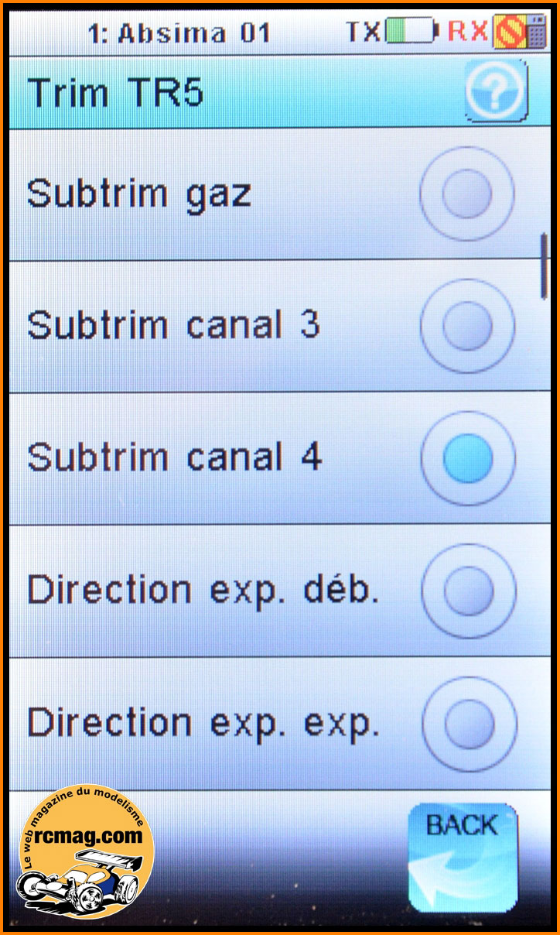Tap the RX no-signal status icon

tap(508, 31)
